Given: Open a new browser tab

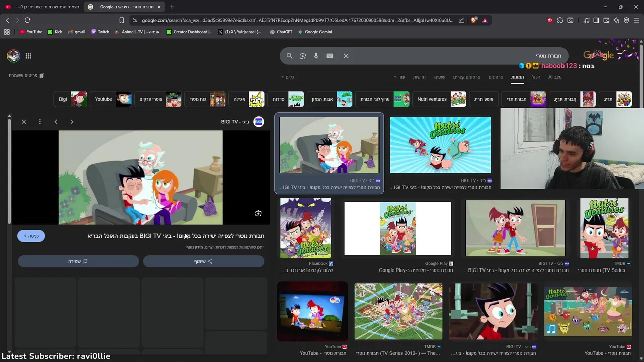Looking at the screenshot, I should pos(172,7).
